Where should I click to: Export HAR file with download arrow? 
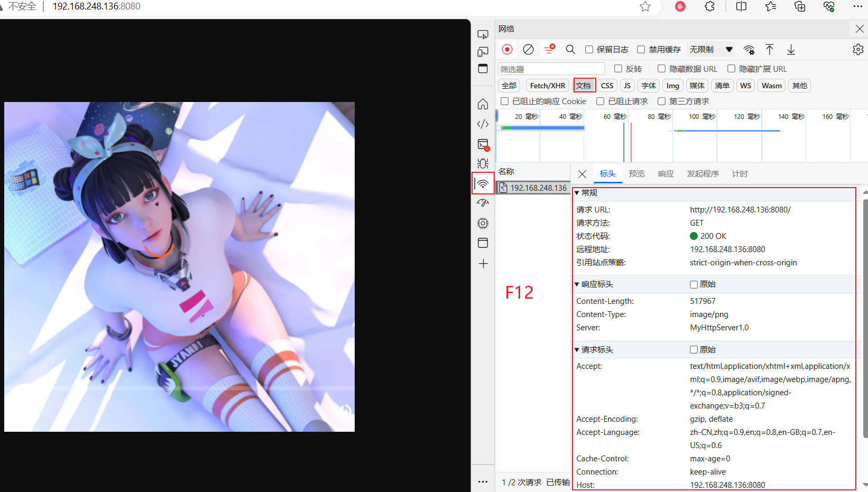(x=791, y=49)
